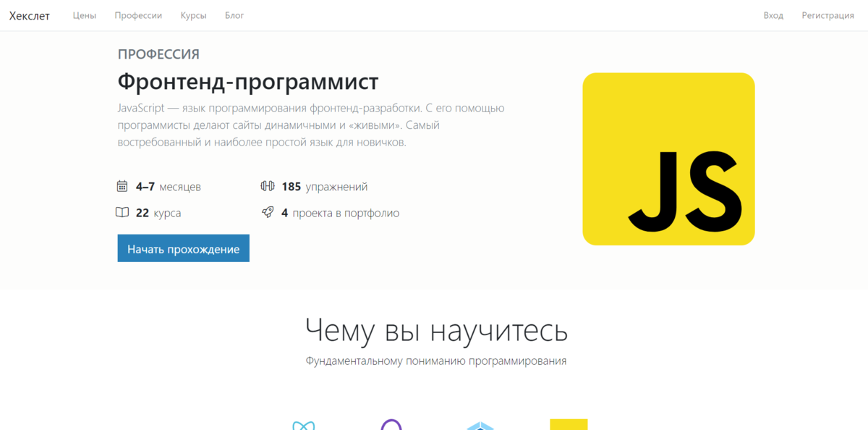Click the book icon beside 22 курса
868x430 pixels.
[x=122, y=213]
